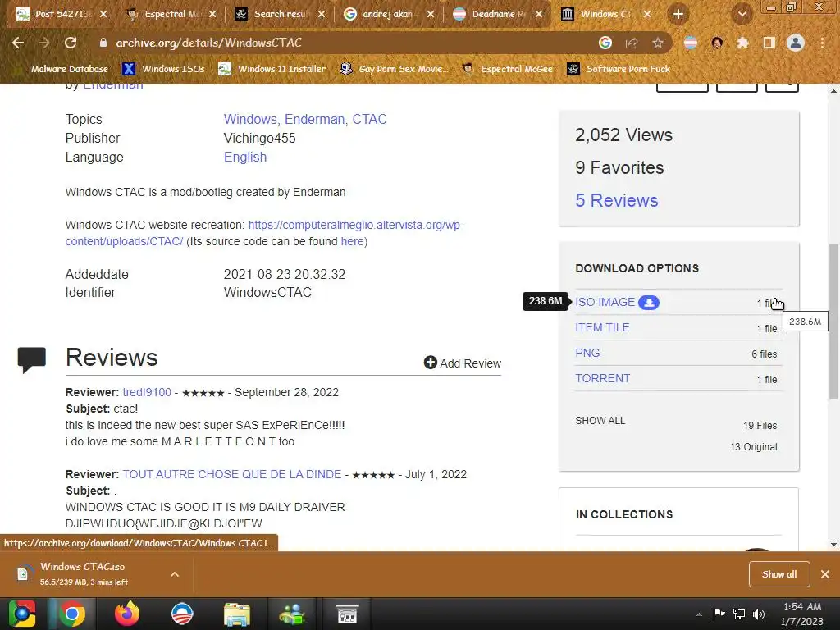Show hidden tray icons arrow
The width and height of the screenshot is (840, 630).
click(x=699, y=614)
